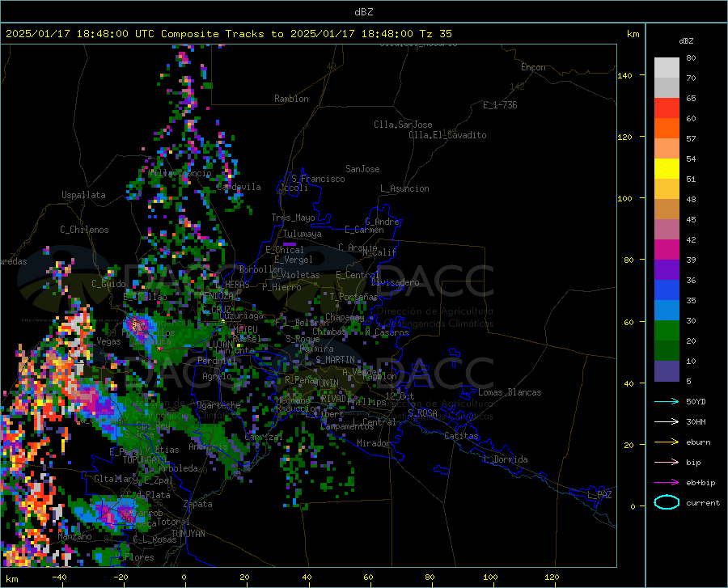Screen dimensions: 728x588
Task: Click the Divisadero place label
Action: coord(395,282)
